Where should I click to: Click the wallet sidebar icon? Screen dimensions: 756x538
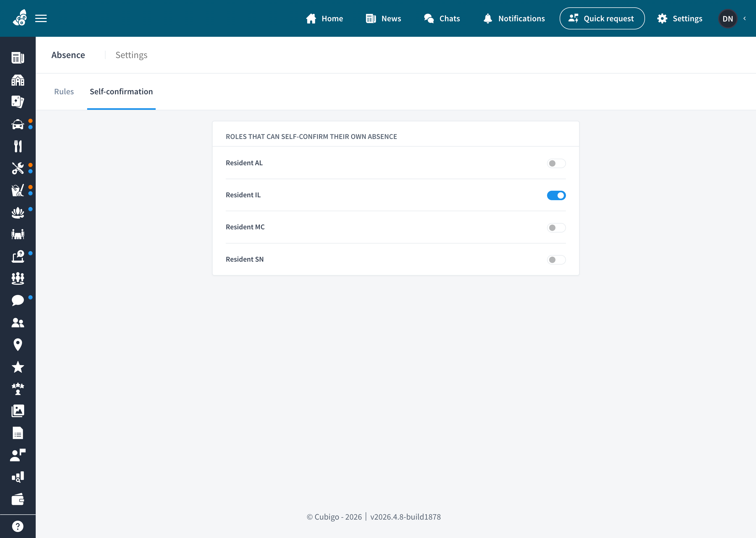click(x=18, y=499)
